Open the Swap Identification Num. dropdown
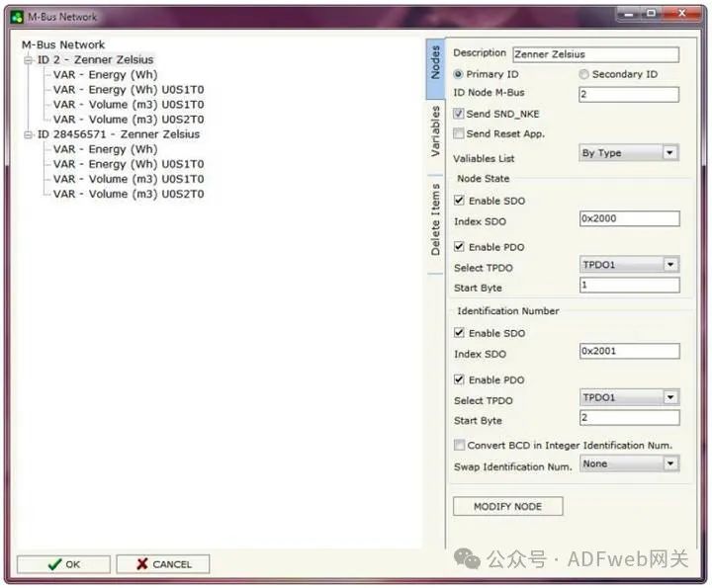712x588 pixels. click(629, 463)
